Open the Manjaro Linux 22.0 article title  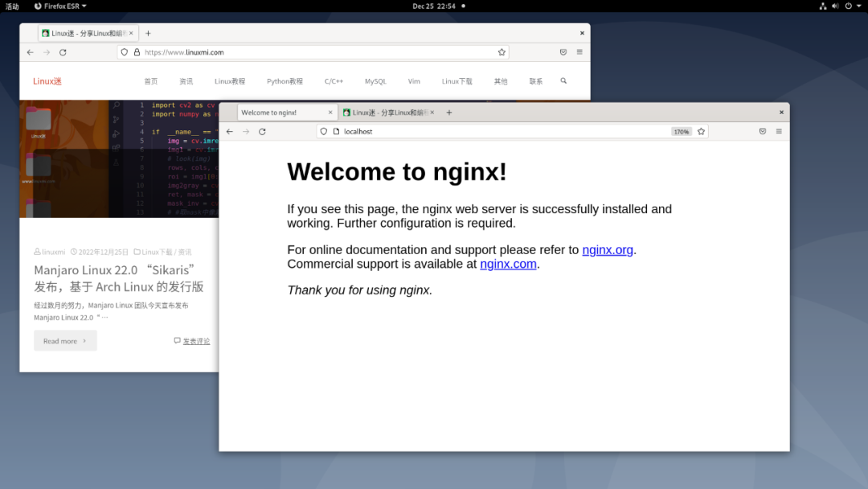119,278
